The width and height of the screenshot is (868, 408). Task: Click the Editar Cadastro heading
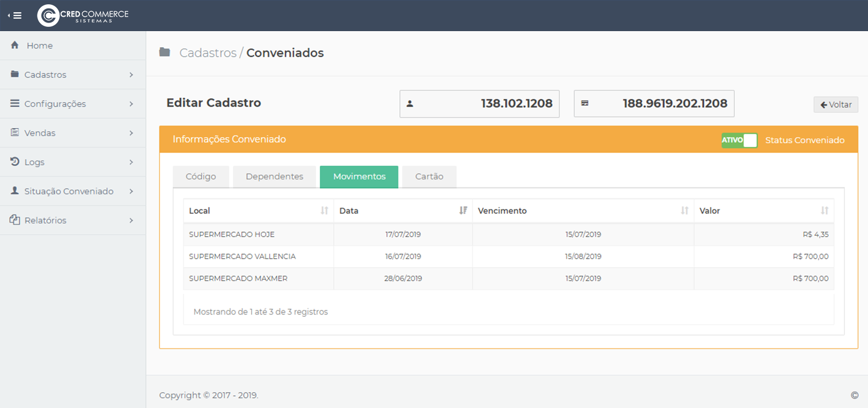(214, 102)
